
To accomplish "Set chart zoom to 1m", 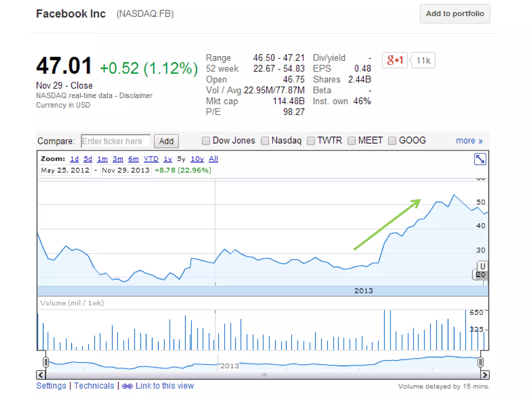I will pyautogui.click(x=102, y=159).
